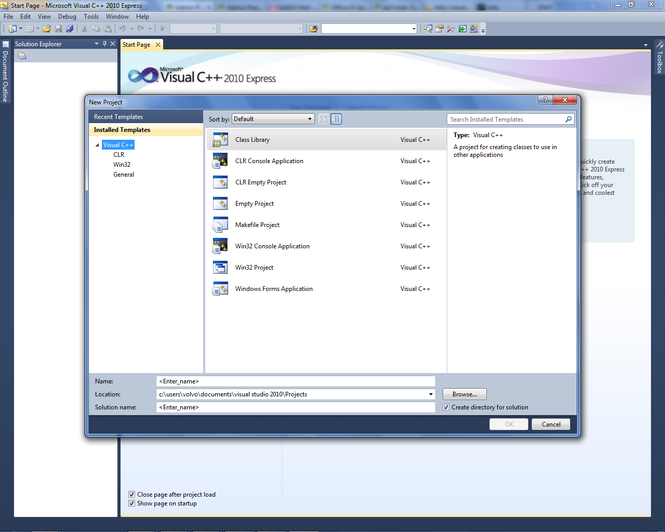Image resolution: width=665 pixels, height=532 pixels.
Task: Open the Window menu
Action: point(117,17)
